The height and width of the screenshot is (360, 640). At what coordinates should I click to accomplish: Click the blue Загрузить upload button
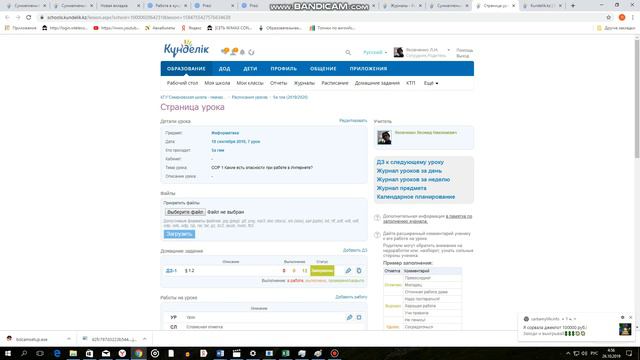[x=179, y=234]
